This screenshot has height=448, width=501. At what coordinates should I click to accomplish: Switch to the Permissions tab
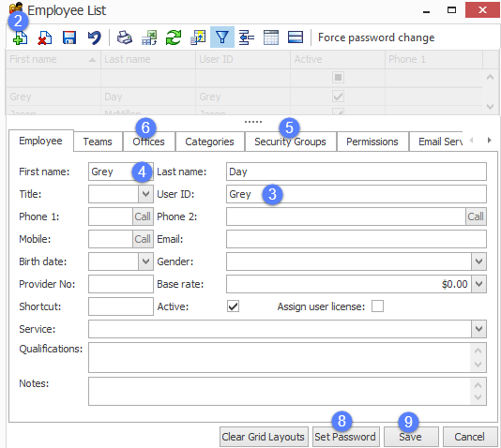pos(372,142)
